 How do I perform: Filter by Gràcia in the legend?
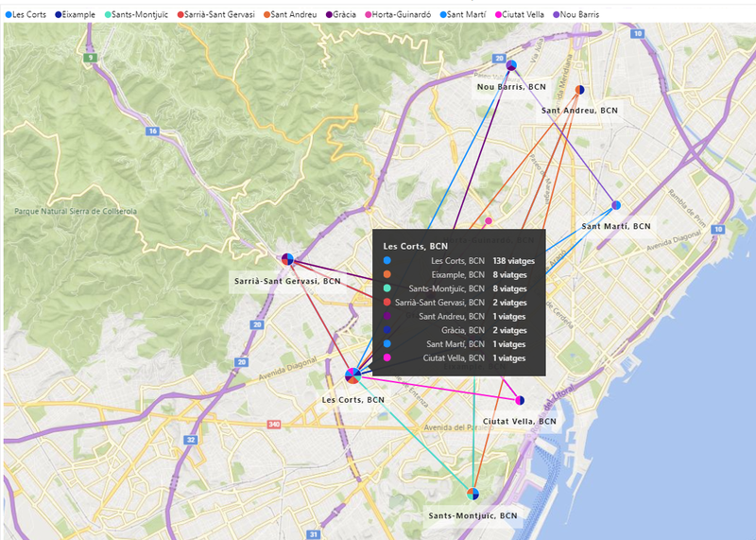(341, 14)
